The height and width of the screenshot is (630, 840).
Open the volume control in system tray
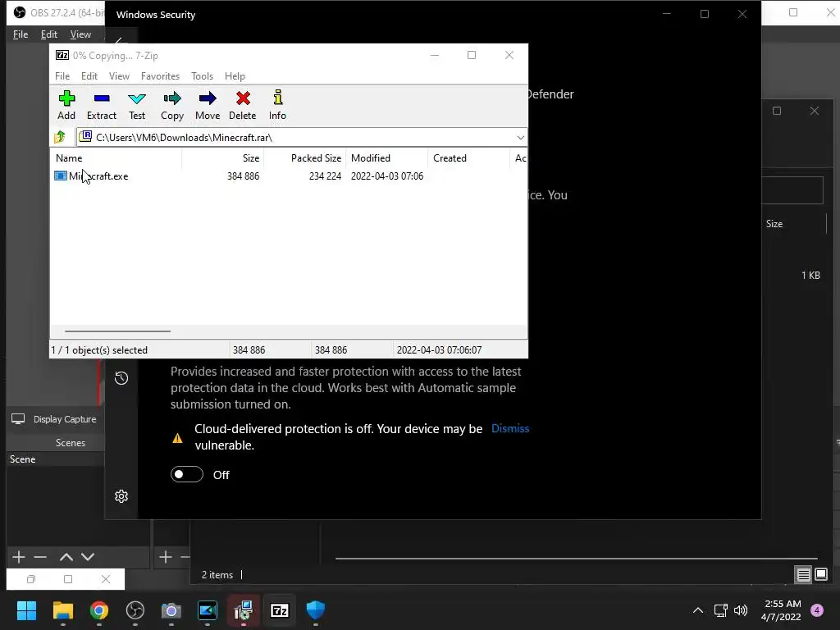click(741, 610)
